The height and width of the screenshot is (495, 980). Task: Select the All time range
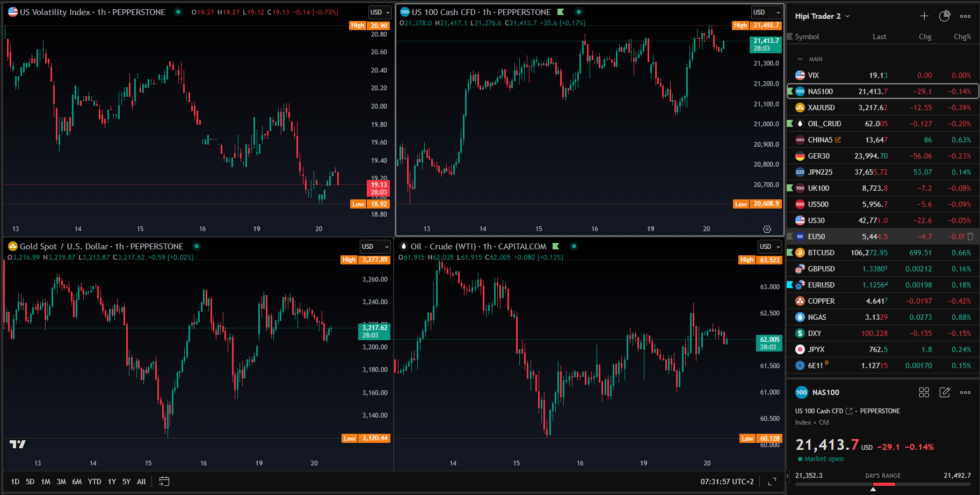click(x=141, y=482)
